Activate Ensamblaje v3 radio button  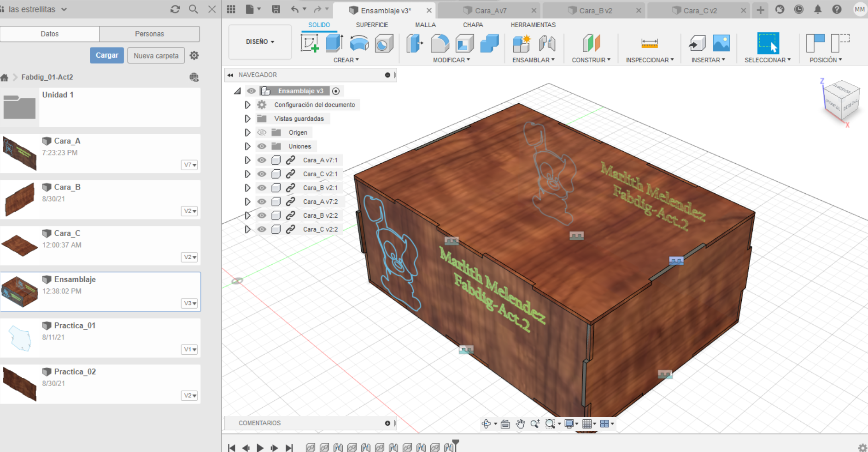(x=336, y=91)
